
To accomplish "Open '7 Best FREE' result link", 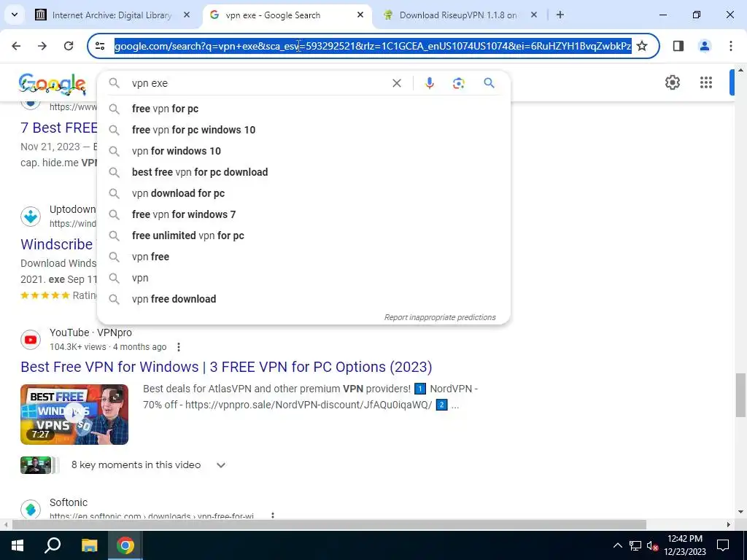I will tap(58, 128).
